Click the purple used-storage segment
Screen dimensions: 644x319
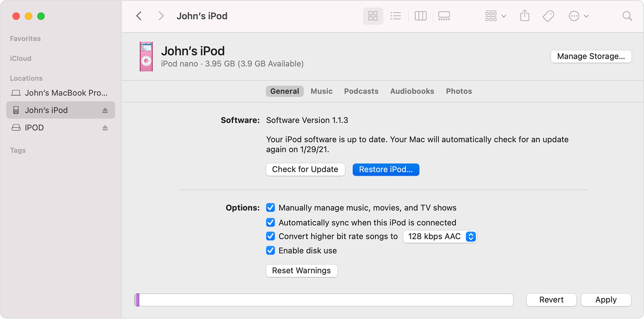137,300
